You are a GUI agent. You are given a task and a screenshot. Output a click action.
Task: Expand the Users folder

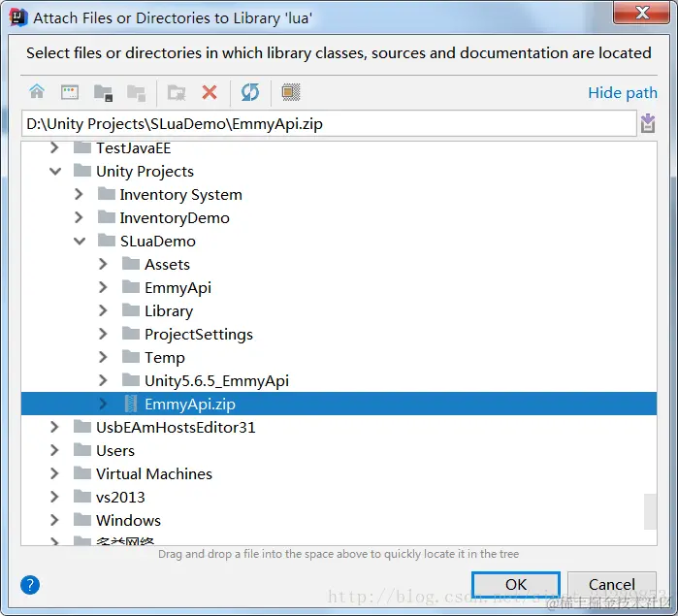point(54,450)
